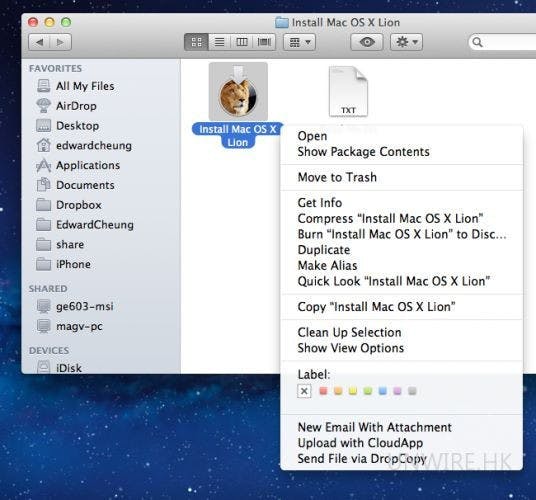Select the Install Mac OS X Lion app icon
The height and width of the screenshot is (500, 536).
pos(238,92)
